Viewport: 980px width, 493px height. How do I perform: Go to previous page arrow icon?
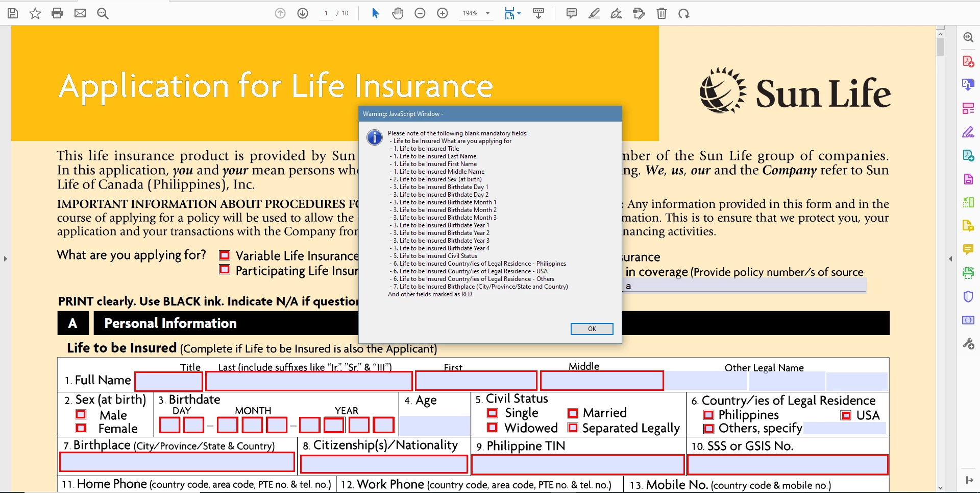(280, 13)
